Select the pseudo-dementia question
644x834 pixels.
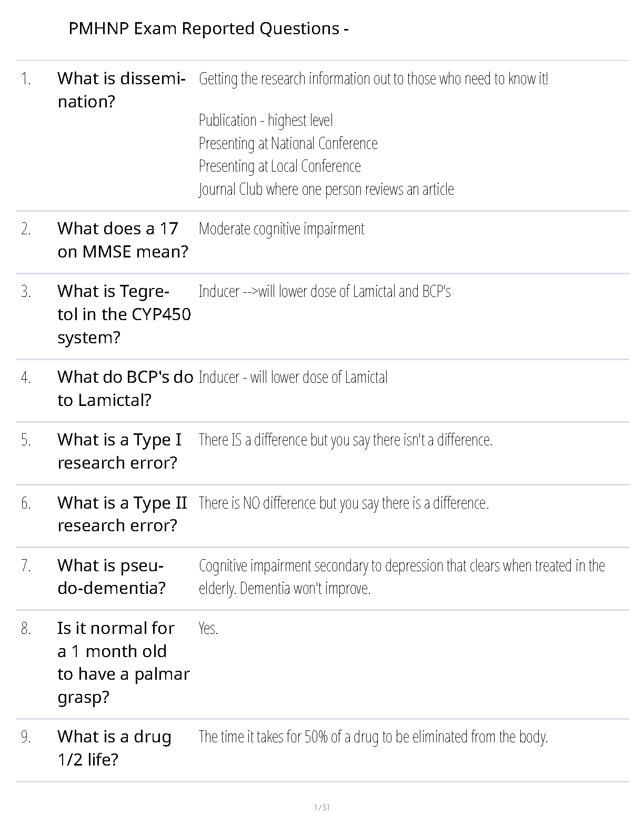tap(112, 577)
